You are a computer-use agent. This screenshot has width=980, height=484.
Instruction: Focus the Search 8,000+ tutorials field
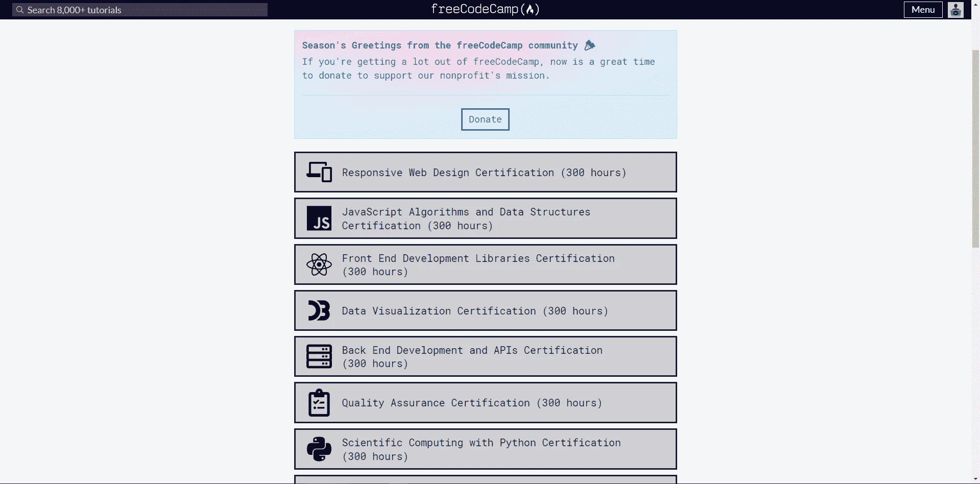pyautogui.click(x=140, y=10)
